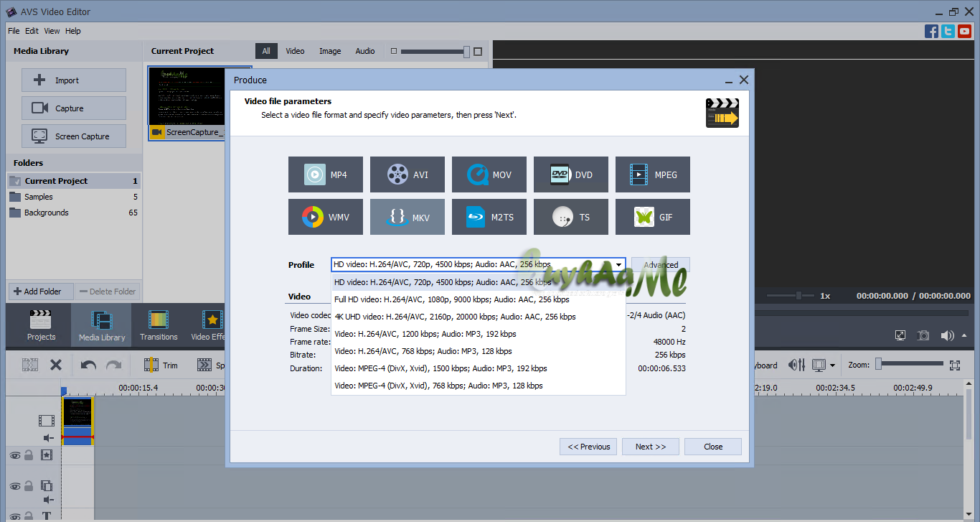The image size is (980, 522).
Task: Redo the last undone action
Action: click(x=113, y=365)
